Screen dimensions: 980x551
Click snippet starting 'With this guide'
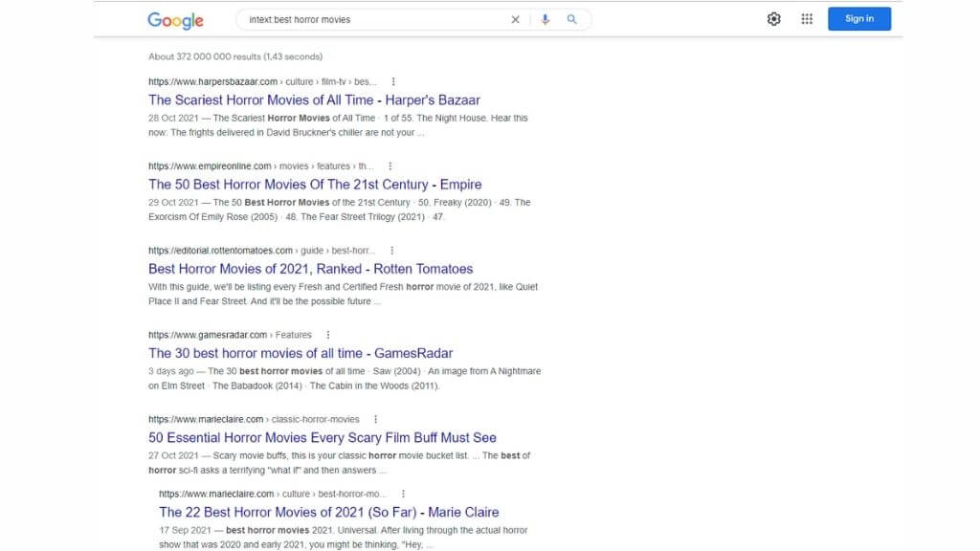tap(344, 294)
